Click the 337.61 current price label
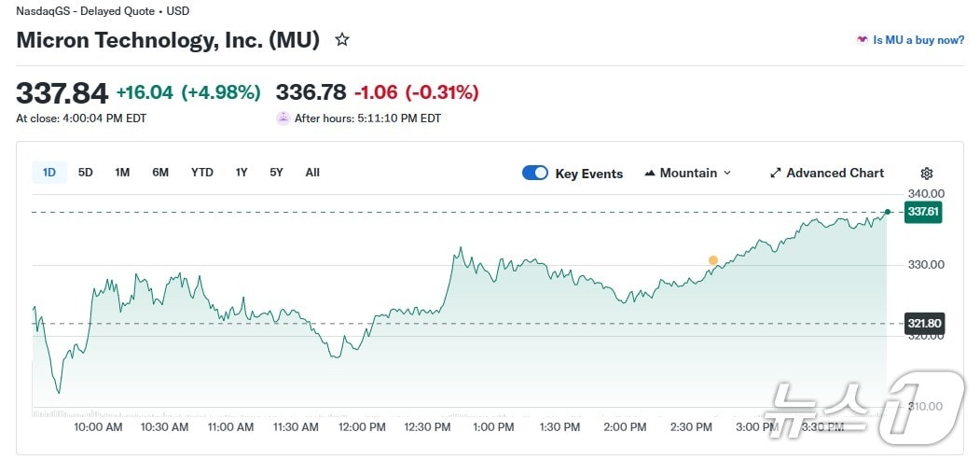This screenshot has height=460, width=980. 923,212
